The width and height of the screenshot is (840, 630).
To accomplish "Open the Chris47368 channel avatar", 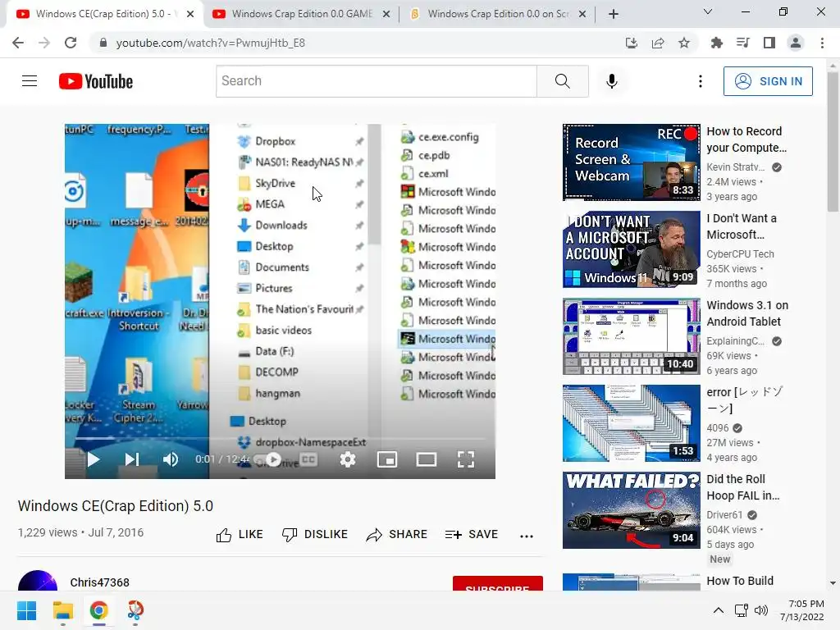I will tap(38, 582).
